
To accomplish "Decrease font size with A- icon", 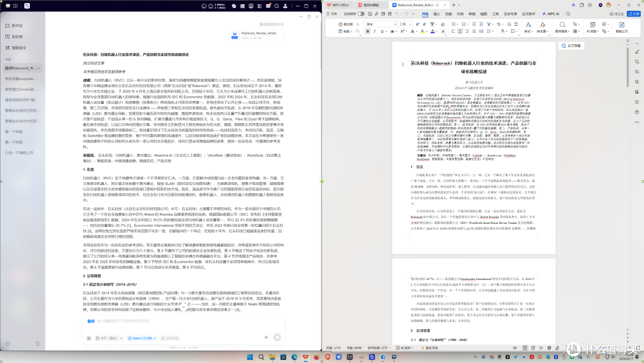I will pyautogui.click(x=425, y=24).
